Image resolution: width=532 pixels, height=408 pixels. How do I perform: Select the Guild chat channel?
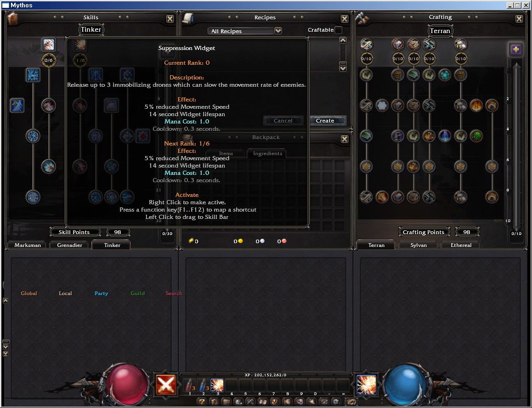137,293
